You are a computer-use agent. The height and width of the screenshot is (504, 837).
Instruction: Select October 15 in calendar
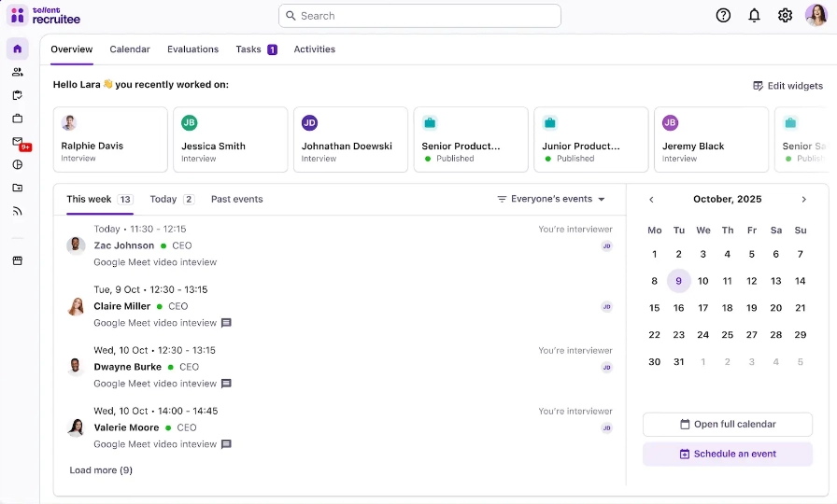point(655,308)
